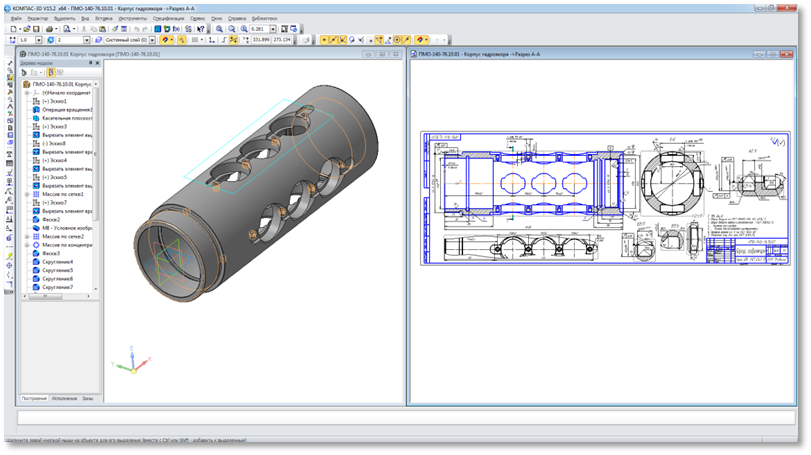811x455 pixels.
Task: Click the Print icon in the toolbar
Action: pos(50,29)
